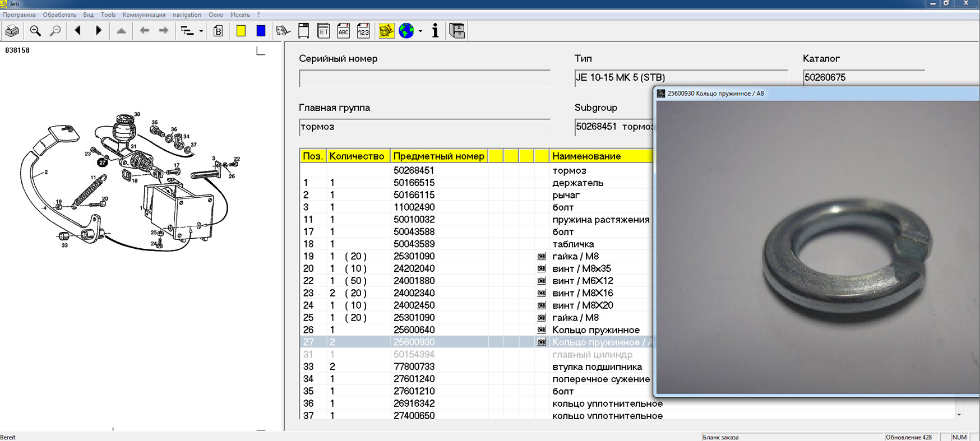980x441 pixels.
Task: Click the printer icon in toolbar
Action: click(x=12, y=31)
